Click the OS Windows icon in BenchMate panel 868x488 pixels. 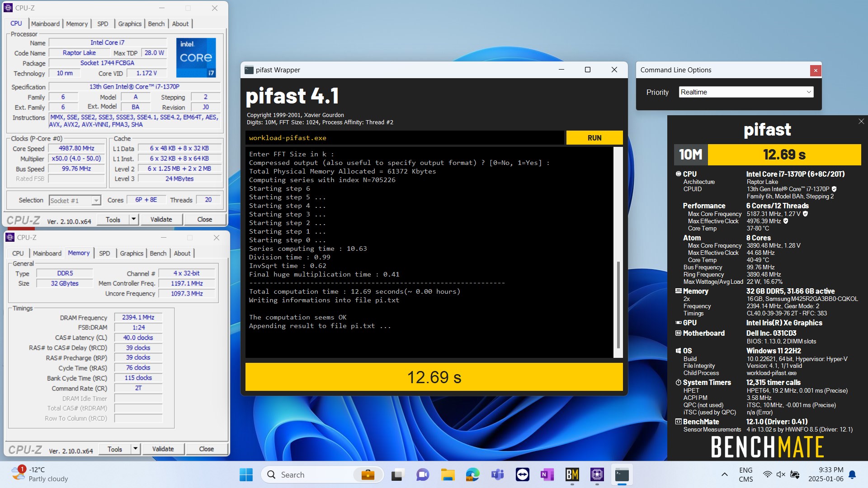click(678, 351)
